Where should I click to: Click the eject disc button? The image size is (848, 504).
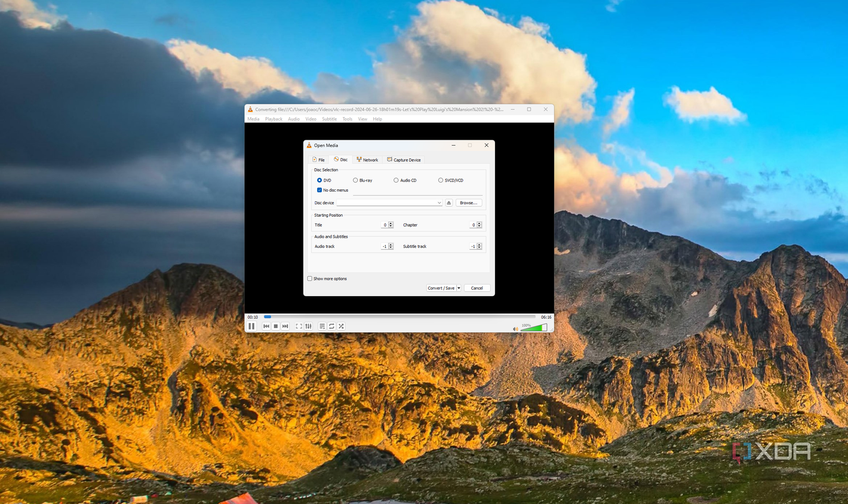(x=449, y=203)
